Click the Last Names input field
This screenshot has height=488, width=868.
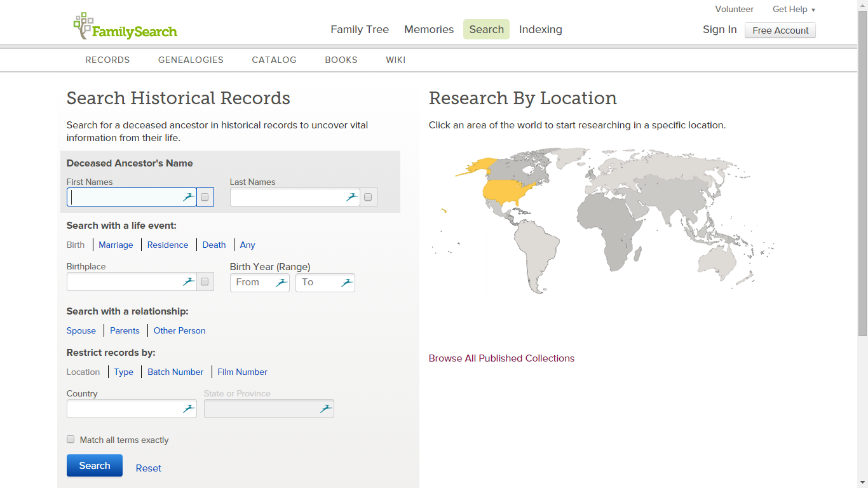coord(295,197)
